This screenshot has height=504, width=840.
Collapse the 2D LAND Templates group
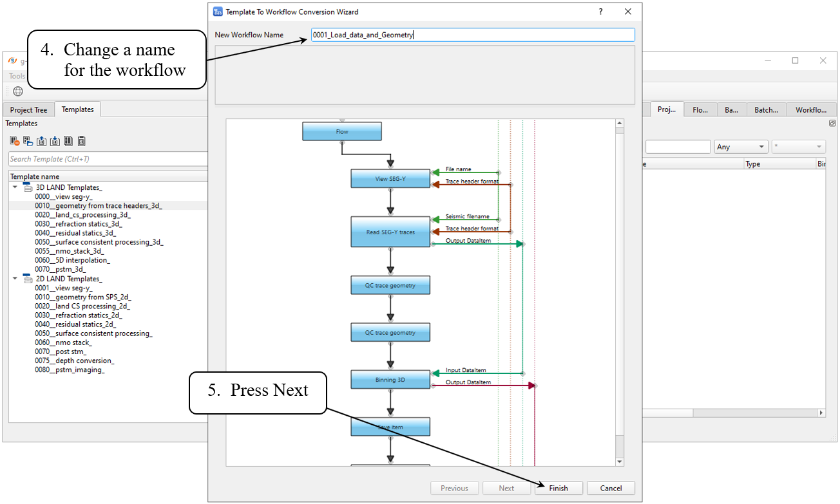(x=15, y=278)
